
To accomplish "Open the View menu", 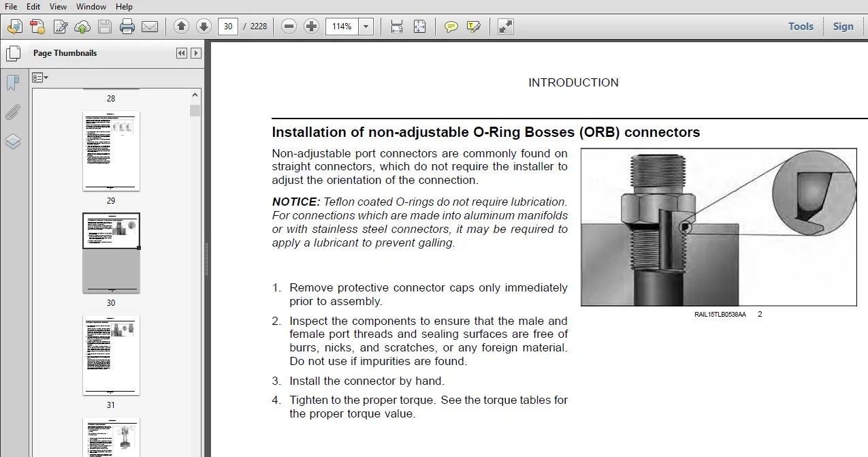I will pos(58,6).
